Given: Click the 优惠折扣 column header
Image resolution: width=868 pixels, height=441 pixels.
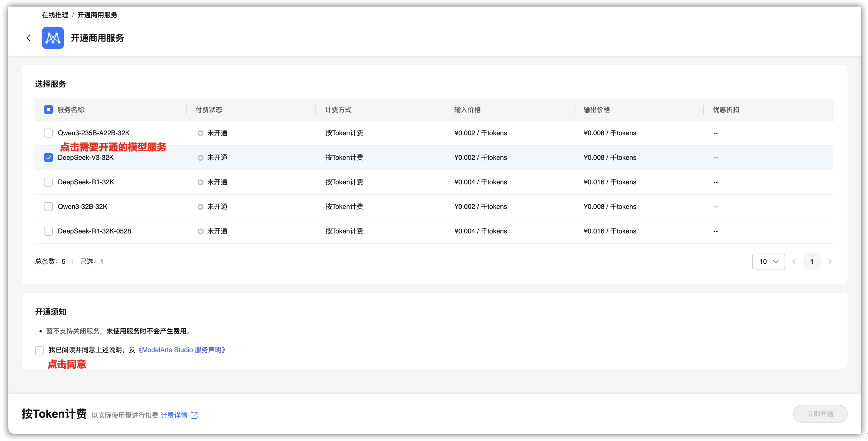Looking at the screenshot, I should click(x=726, y=110).
